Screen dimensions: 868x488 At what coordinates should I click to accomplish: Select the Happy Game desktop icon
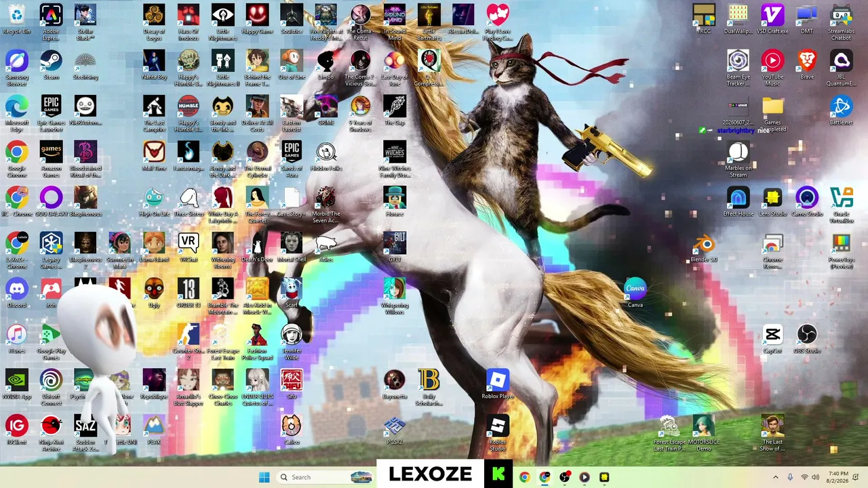coord(257,20)
